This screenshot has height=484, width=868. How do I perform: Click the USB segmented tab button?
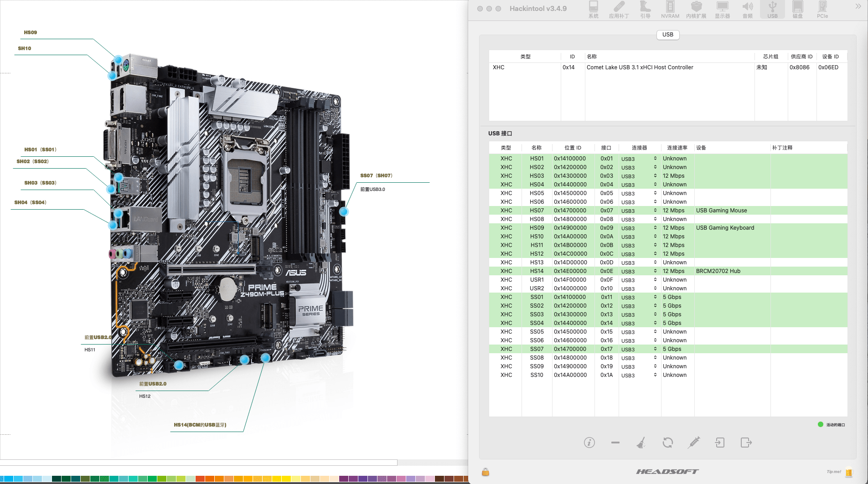click(668, 35)
